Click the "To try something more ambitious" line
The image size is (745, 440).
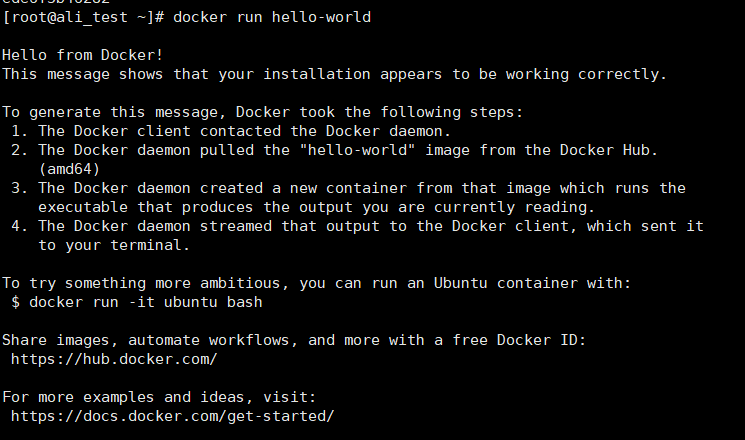[x=316, y=282]
